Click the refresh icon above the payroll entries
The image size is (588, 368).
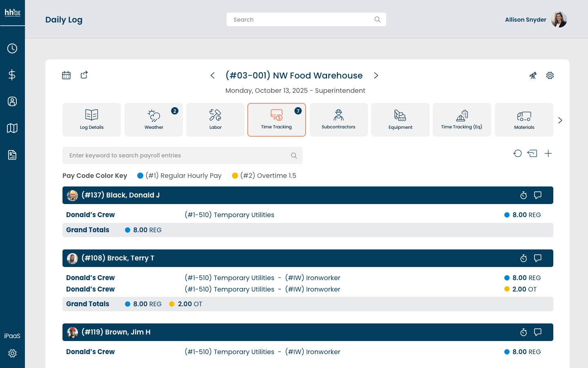click(x=517, y=153)
